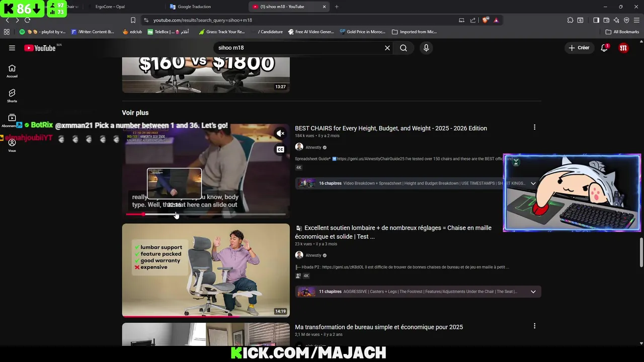644x362 pixels.
Task: Open the Imported from Mic... bookmark folder
Action: [x=415, y=32]
